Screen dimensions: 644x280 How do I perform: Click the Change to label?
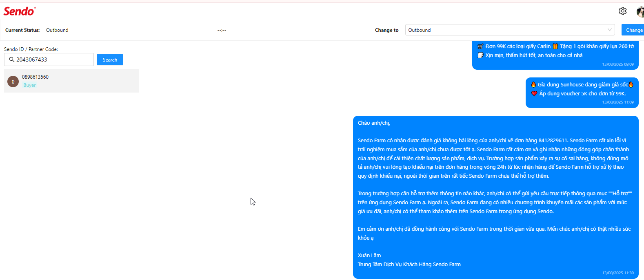click(x=386, y=30)
